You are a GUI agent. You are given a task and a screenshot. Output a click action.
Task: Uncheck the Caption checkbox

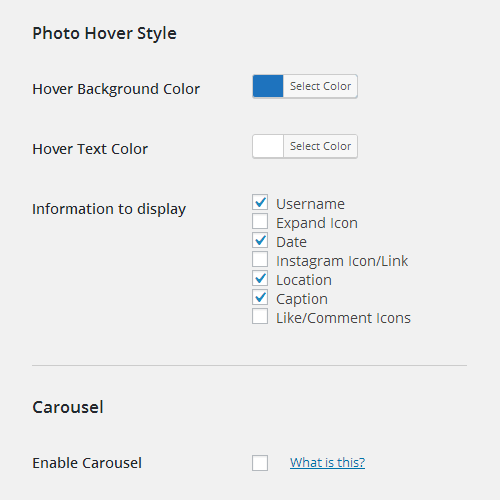(260, 297)
